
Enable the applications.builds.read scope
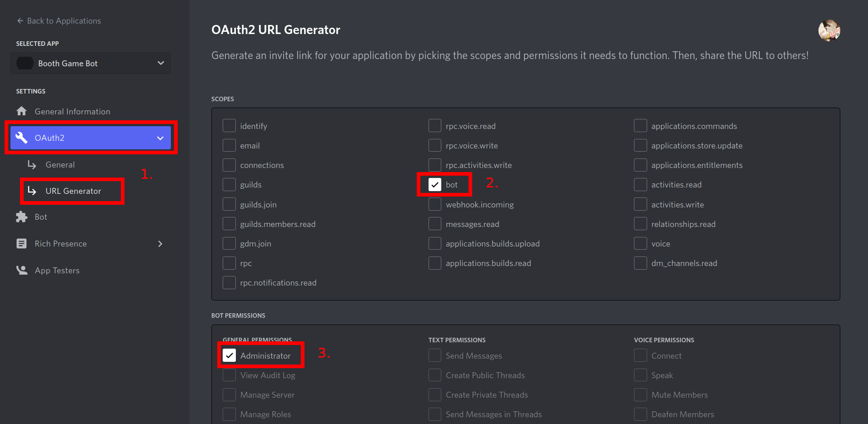(x=435, y=263)
